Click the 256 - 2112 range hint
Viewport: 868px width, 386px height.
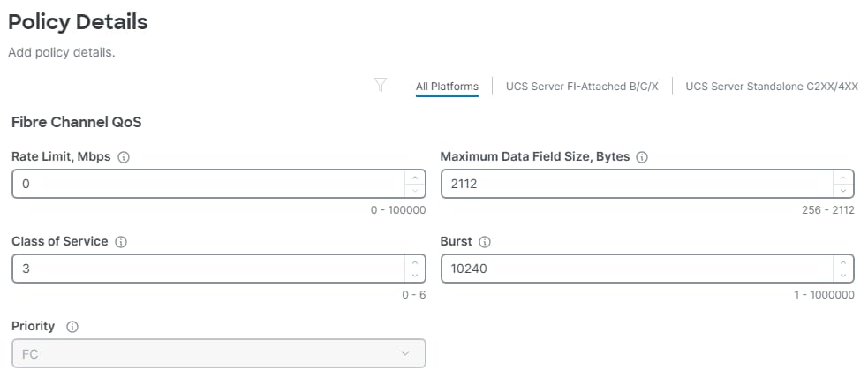tap(827, 210)
